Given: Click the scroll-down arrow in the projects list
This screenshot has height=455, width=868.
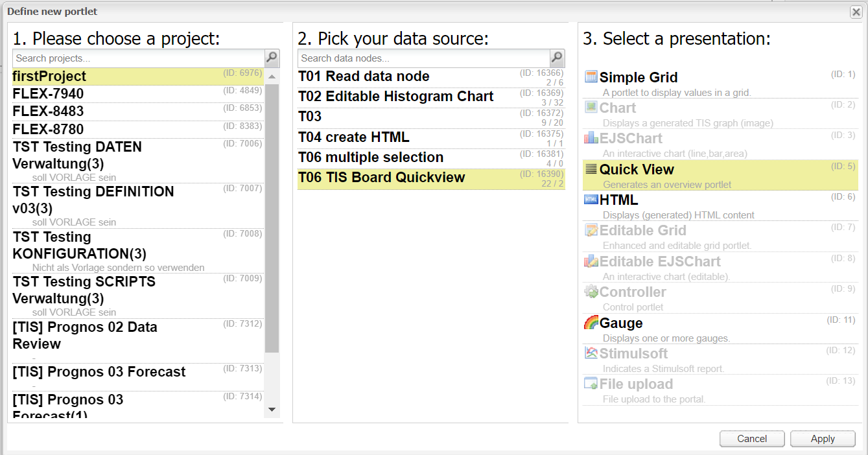Looking at the screenshot, I should point(272,410).
